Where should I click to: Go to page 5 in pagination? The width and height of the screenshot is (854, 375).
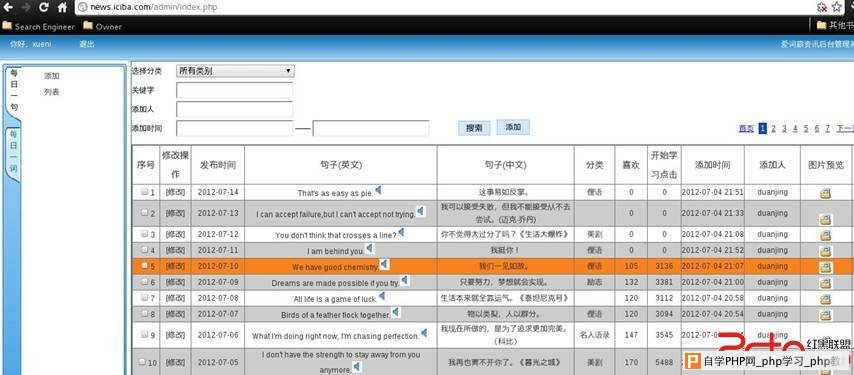tap(806, 128)
